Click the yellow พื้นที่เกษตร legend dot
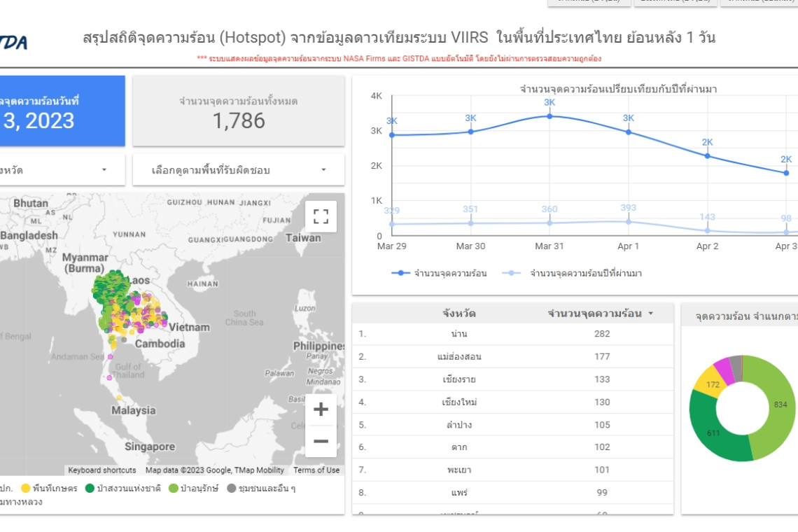This screenshot has height=532, width=798. tap(26, 489)
